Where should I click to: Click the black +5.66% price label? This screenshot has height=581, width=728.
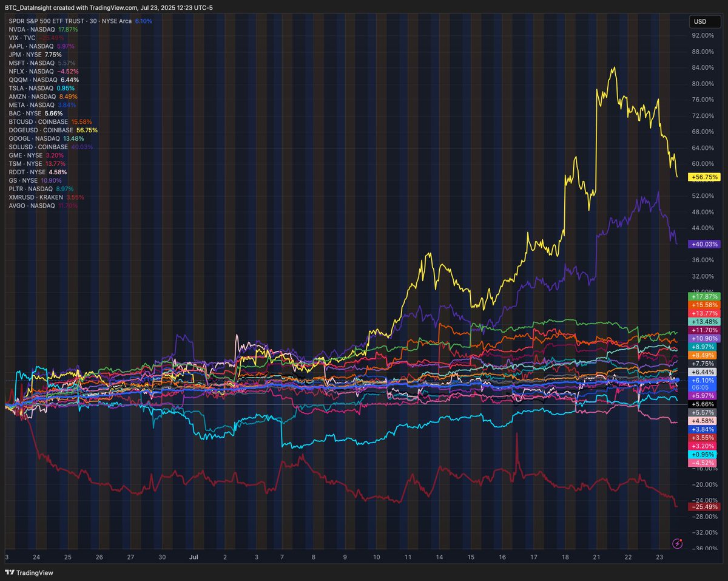pyautogui.click(x=703, y=404)
